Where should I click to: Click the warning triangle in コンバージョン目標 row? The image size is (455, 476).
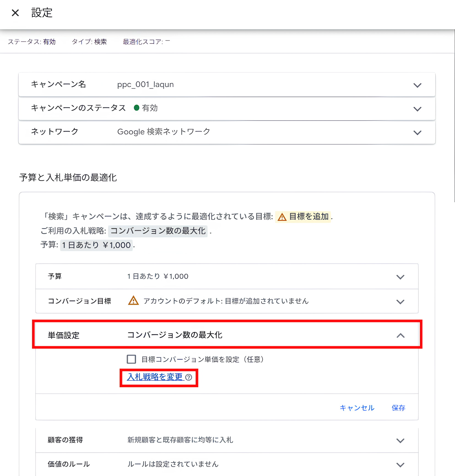click(133, 301)
